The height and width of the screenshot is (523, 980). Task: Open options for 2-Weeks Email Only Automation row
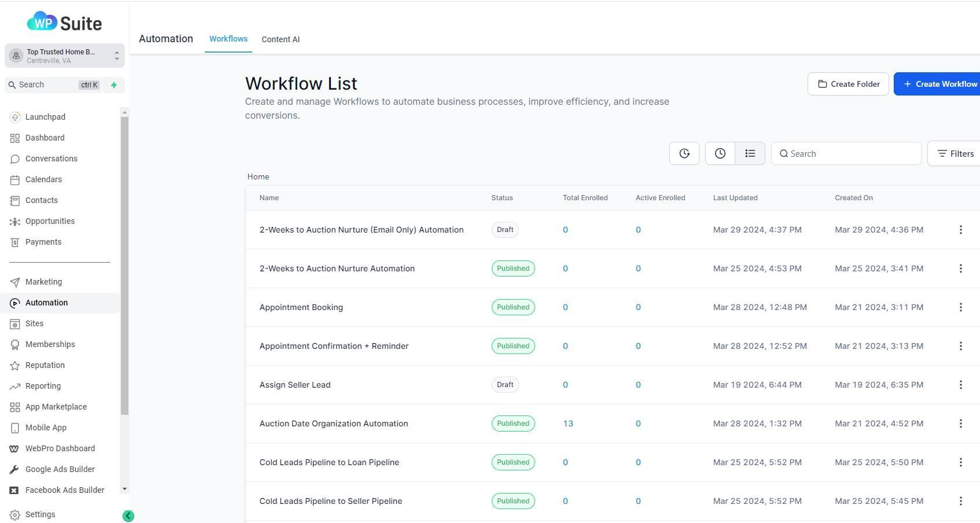[x=961, y=230]
